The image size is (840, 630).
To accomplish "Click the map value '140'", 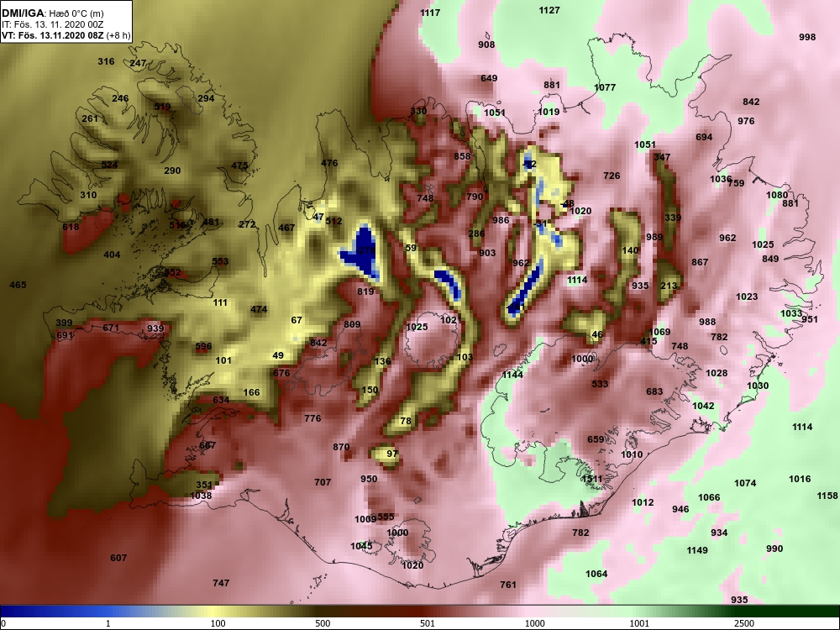I will coord(630,250).
